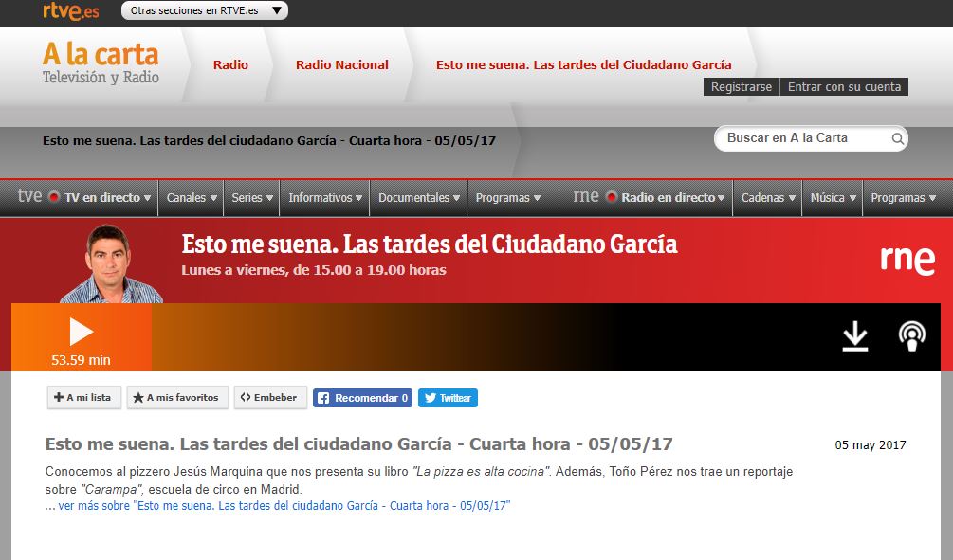Viewport: 953px width, 560px height.
Task: Click the tve logo in navigation
Action: point(29,196)
